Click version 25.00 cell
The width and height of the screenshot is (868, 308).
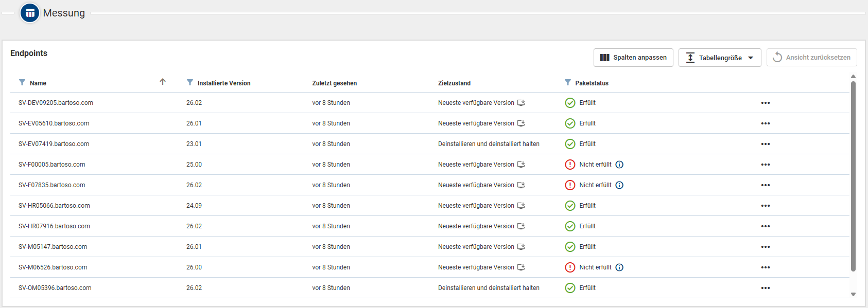[x=194, y=165]
